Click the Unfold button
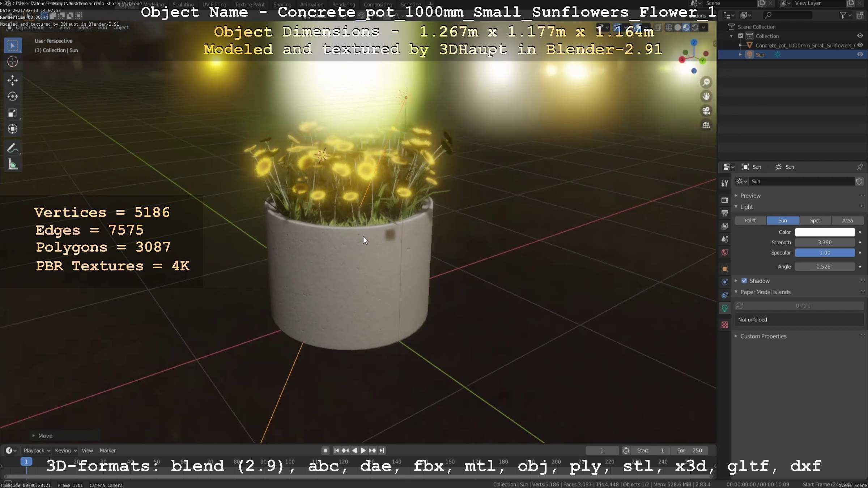The height and width of the screenshot is (488, 868). 799,306
